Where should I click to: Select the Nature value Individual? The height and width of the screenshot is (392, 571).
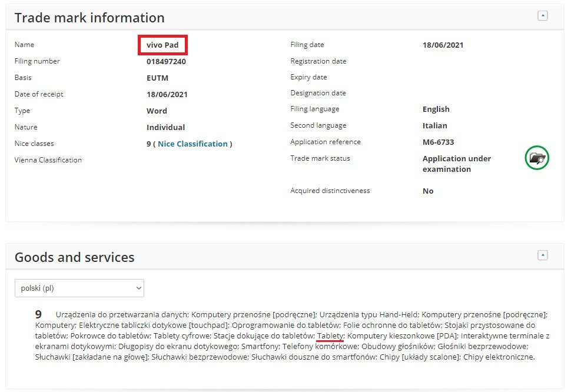point(165,127)
